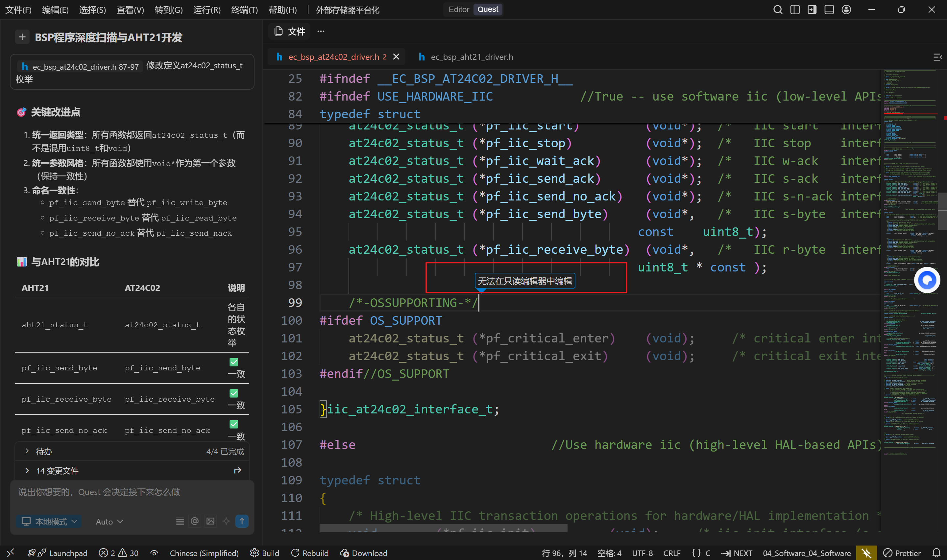Screen dimensions: 947x560
Task: Toggle the primary sidebar layout icon
Action: click(x=795, y=10)
